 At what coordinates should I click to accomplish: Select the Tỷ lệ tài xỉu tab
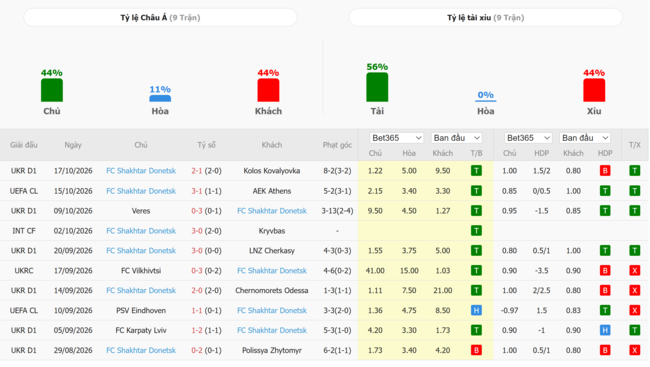coord(485,17)
